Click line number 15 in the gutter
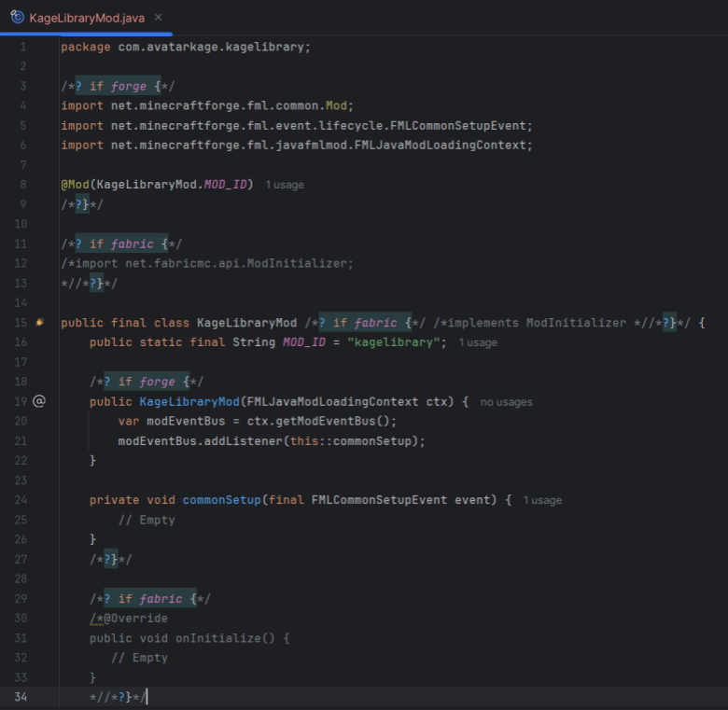 click(x=21, y=323)
